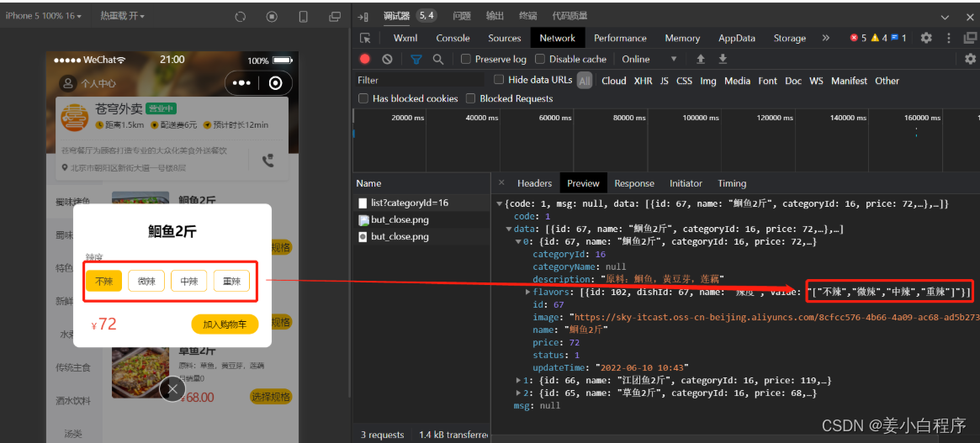Click the dock-side panel toggle icon

pos(363,17)
